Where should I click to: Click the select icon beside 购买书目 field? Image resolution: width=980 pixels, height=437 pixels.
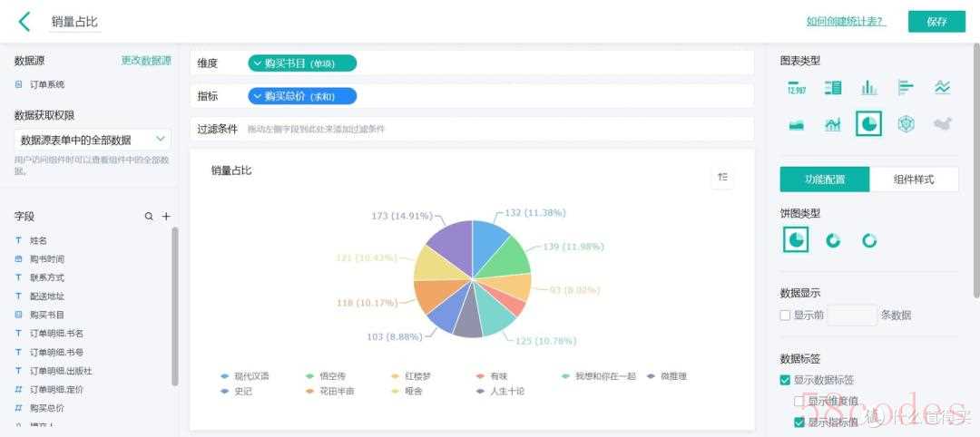tap(18, 315)
